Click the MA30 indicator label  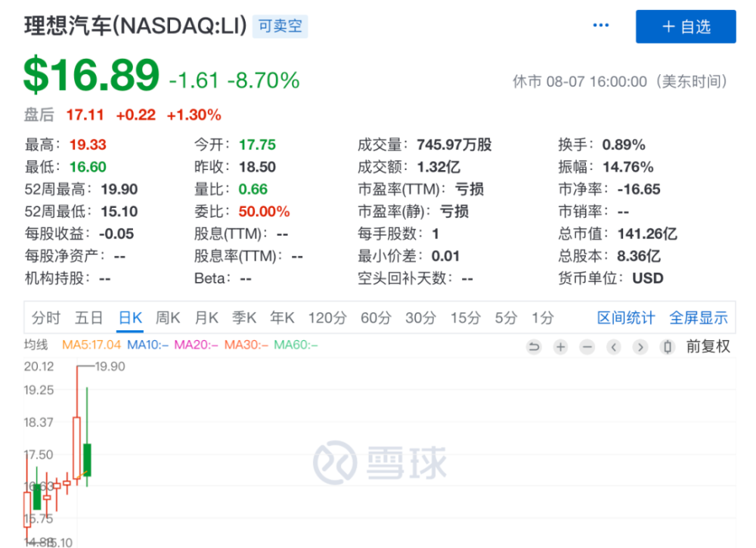click(246, 345)
